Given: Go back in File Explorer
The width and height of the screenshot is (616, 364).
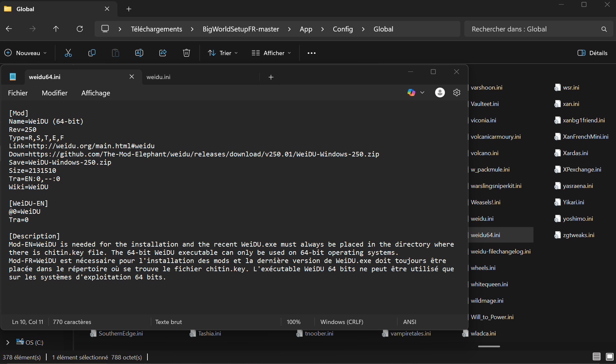Looking at the screenshot, I should (x=9, y=29).
